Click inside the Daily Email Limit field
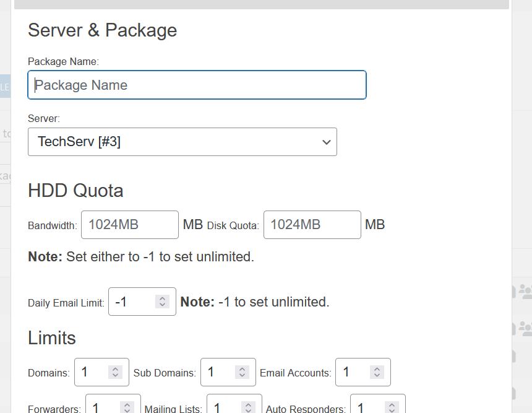This screenshot has height=413, width=532. tap(131, 302)
